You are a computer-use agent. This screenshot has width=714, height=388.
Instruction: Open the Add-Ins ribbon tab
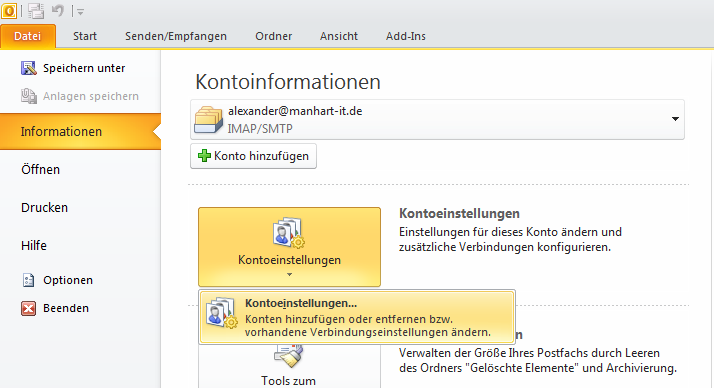click(406, 36)
